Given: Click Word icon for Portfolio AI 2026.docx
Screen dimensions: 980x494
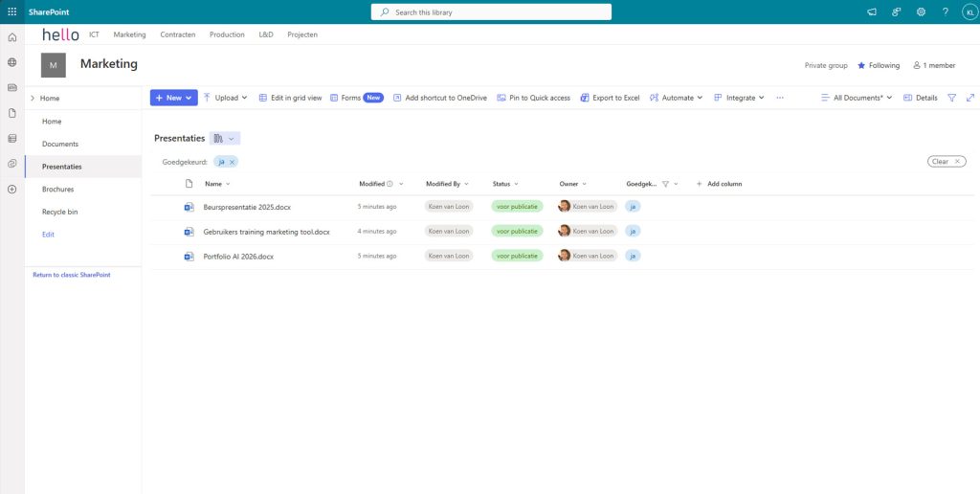Looking at the screenshot, I should point(189,256).
